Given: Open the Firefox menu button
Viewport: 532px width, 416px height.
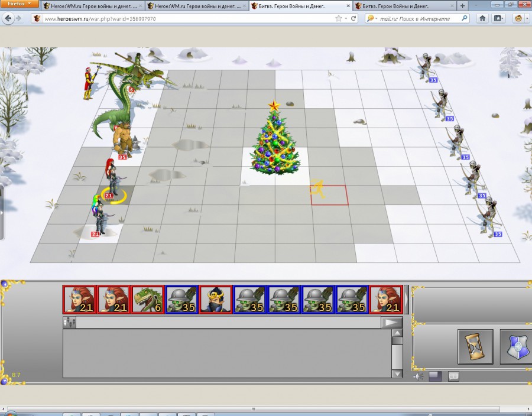Looking at the screenshot, I should click(19, 4).
